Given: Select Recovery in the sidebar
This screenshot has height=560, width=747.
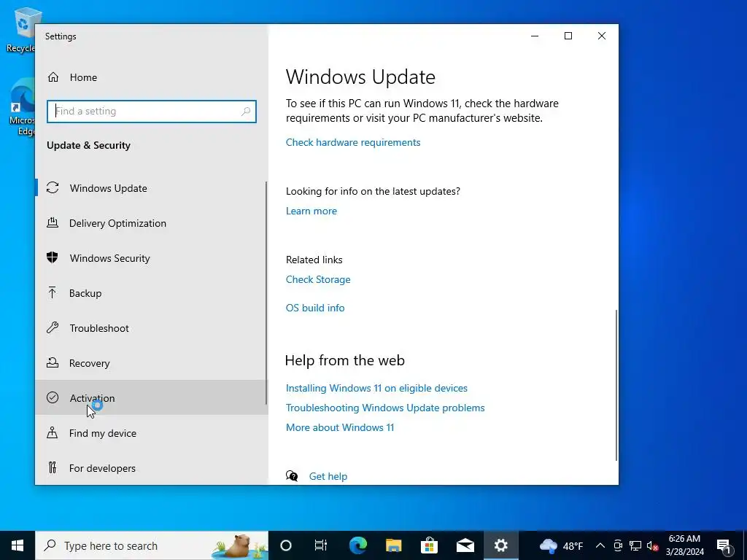Looking at the screenshot, I should [x=152, y=363].
